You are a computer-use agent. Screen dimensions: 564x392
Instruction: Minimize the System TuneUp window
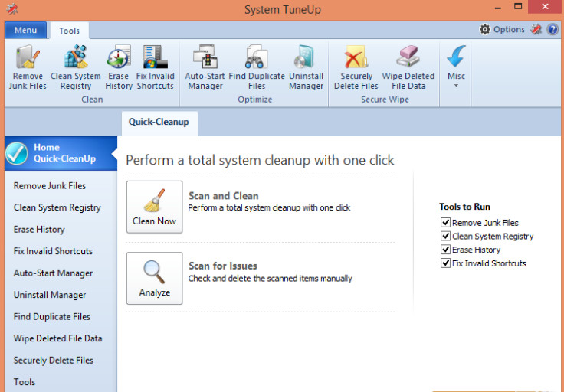tap(498, 7)
